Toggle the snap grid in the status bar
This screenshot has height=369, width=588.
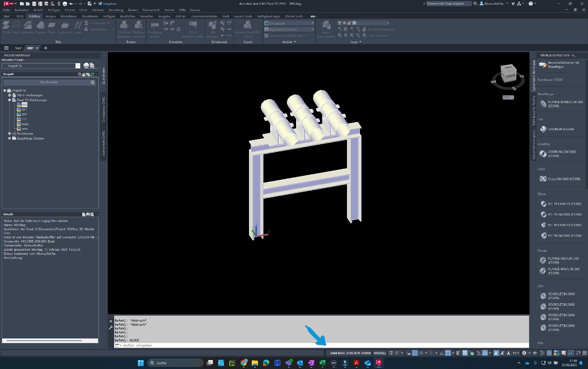pyautogui.click(x=397, y=353)
